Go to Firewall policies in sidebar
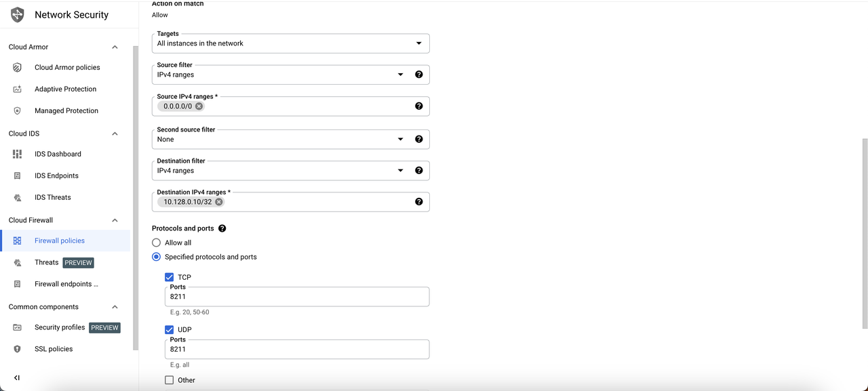 pyautogui.click(x=60, y=241)
